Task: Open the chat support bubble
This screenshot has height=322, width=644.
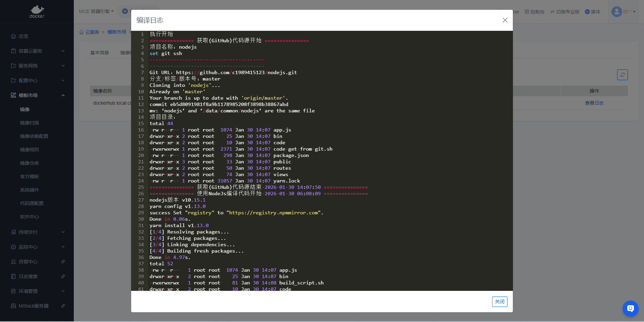Action: click(630, 308)
